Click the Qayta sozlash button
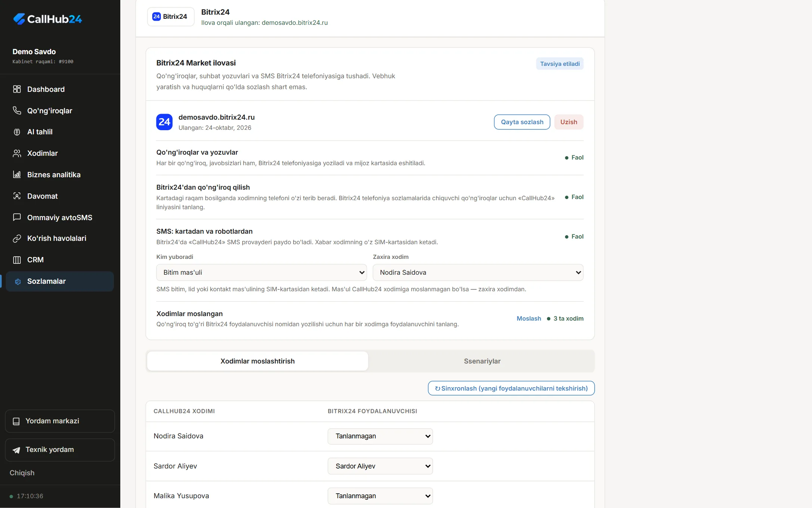Viewport: 812px width, 508px height. coord(522,122)
